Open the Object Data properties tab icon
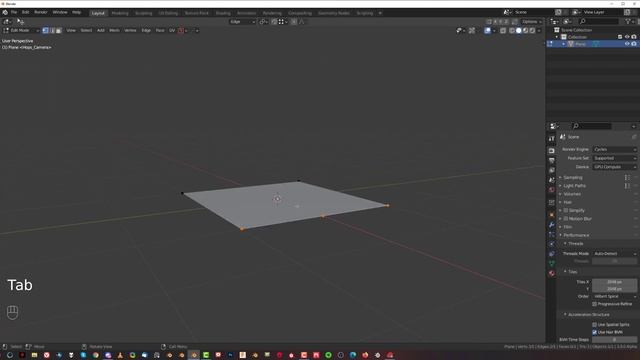Screen dimensions: 640x360 [x=551, y=264]
